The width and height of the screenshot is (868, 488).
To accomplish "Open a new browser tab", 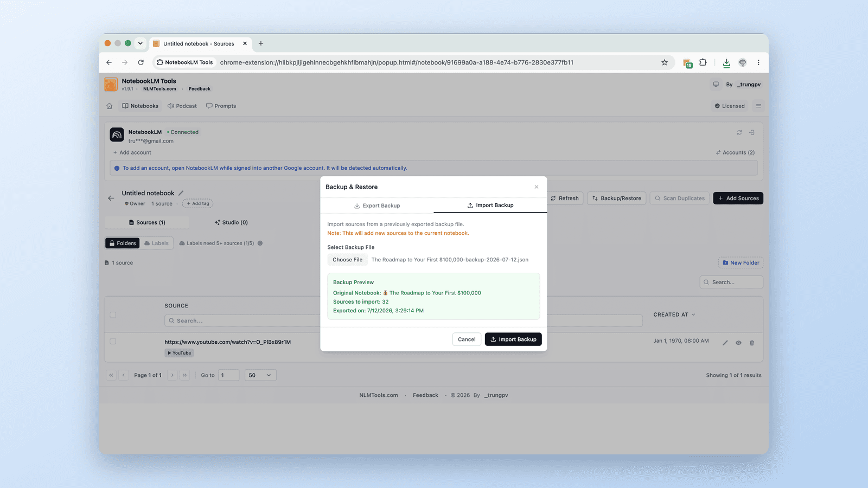I will [261, 43].
